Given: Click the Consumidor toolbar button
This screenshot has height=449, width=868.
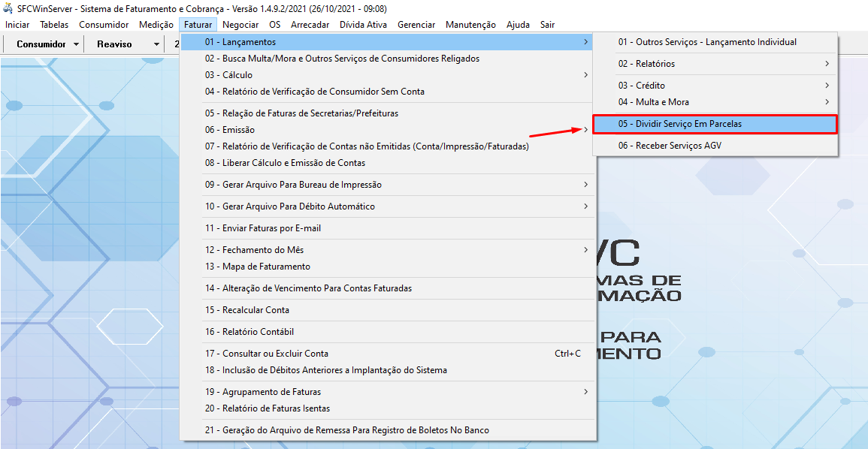Looking at the screenshot, I should point(41,44).
